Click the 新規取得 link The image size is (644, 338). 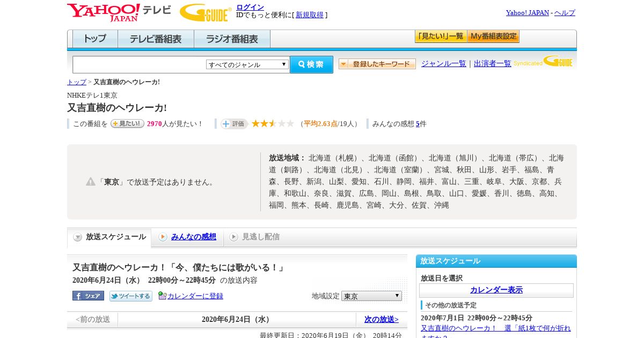[x=310, y=15]
